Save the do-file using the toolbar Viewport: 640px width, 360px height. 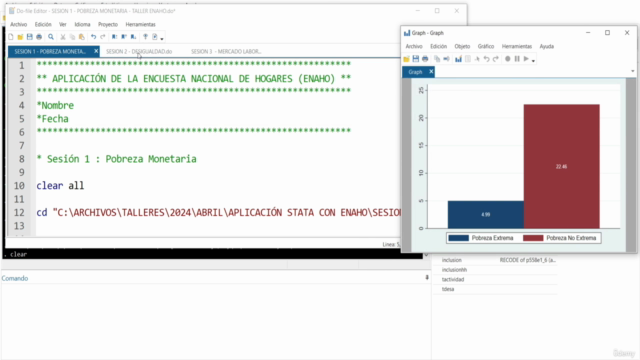29,37
